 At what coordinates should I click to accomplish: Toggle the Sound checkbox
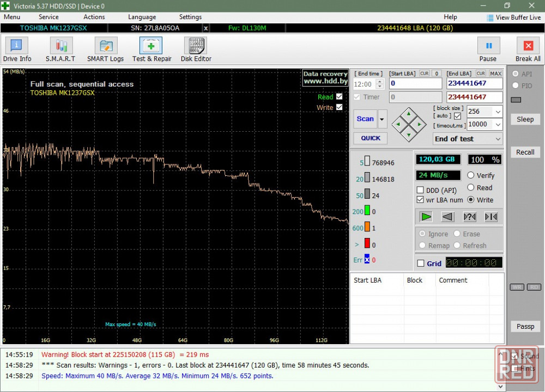click(x=515, y=356)
